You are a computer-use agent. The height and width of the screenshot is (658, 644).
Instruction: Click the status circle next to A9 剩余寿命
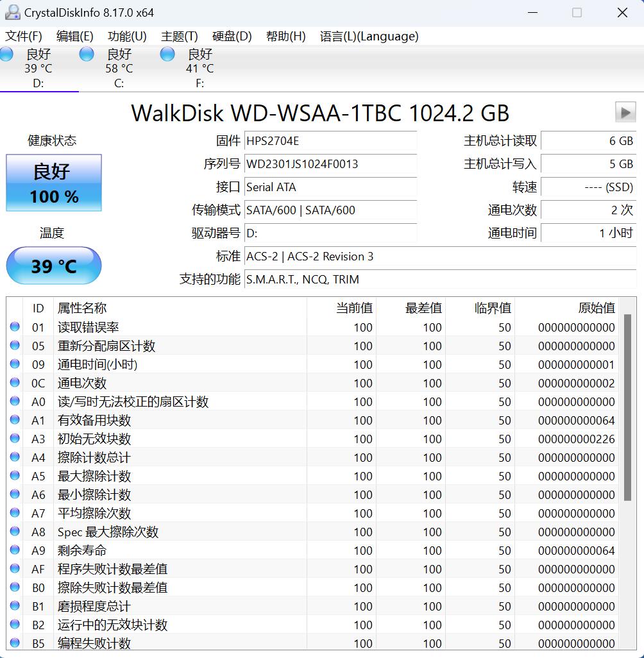15,550
